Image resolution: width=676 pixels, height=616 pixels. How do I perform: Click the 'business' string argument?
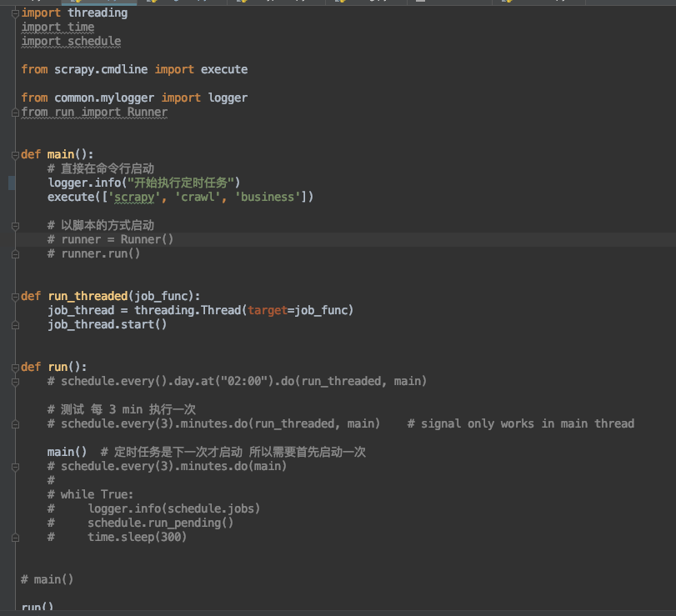tap(268, 197)
